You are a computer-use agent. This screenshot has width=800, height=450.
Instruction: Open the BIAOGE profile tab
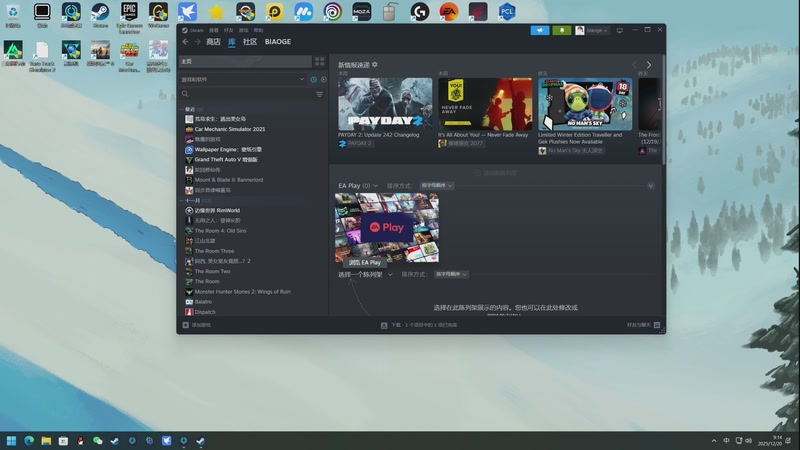(278, 42)
